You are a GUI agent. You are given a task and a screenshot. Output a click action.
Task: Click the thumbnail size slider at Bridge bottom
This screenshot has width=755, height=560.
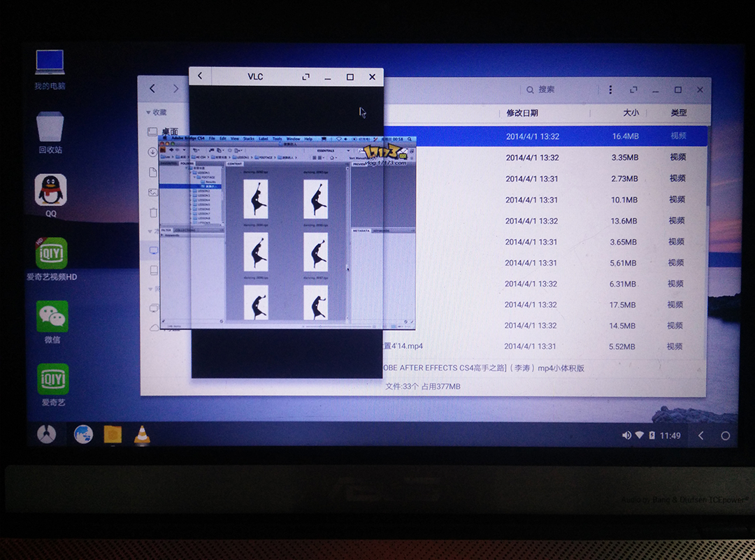[321, 326]
